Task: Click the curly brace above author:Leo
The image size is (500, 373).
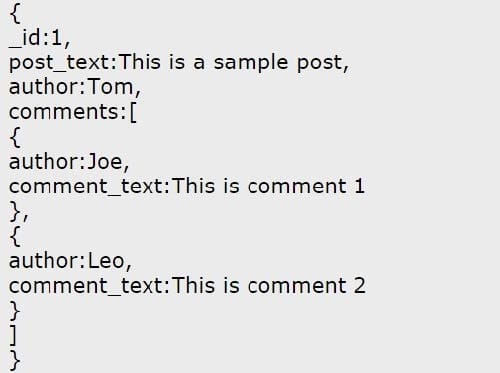Action: [x=15, y=236]
